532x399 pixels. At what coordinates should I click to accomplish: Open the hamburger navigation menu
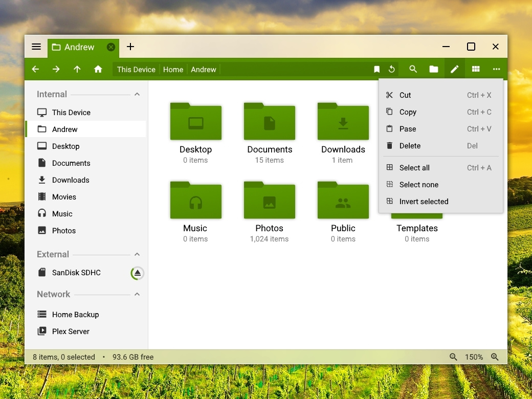(x=36, y=47)
